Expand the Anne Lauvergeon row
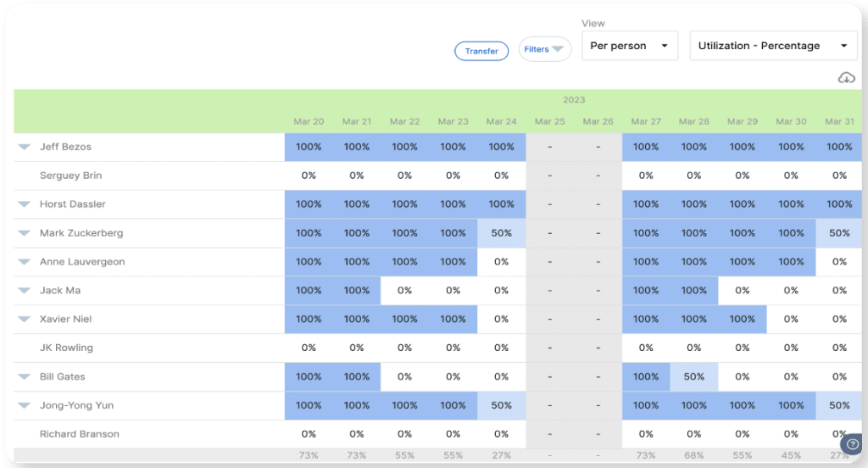Image resolution: width=868 pixels, height=468 pixels. 25,263
